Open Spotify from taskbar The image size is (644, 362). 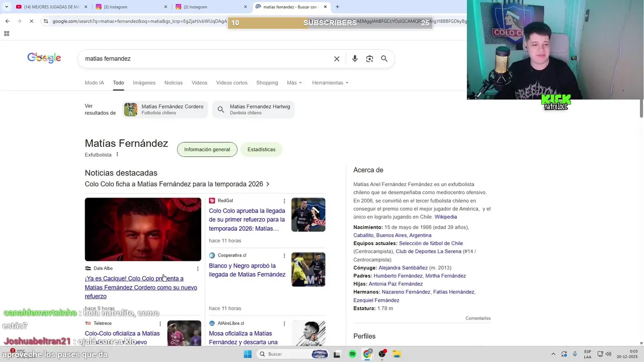(352, 354)
